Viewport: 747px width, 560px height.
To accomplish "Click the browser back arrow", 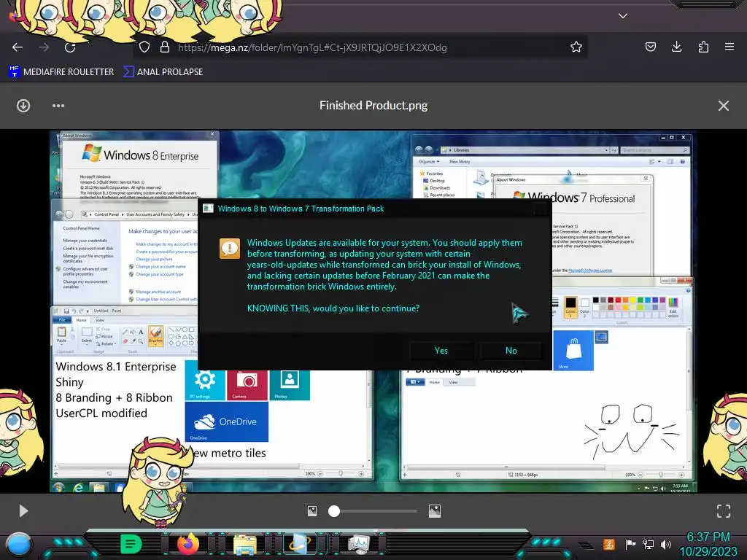I will point(18,47).
